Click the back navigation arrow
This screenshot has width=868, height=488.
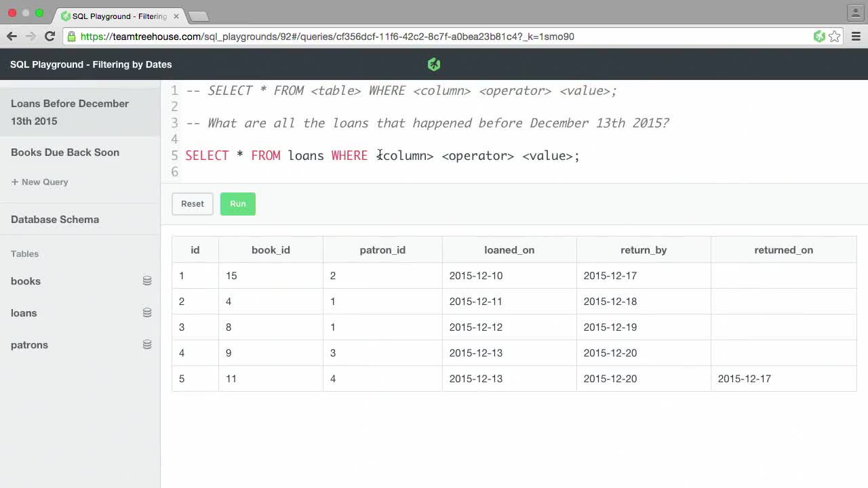(11, 37)
